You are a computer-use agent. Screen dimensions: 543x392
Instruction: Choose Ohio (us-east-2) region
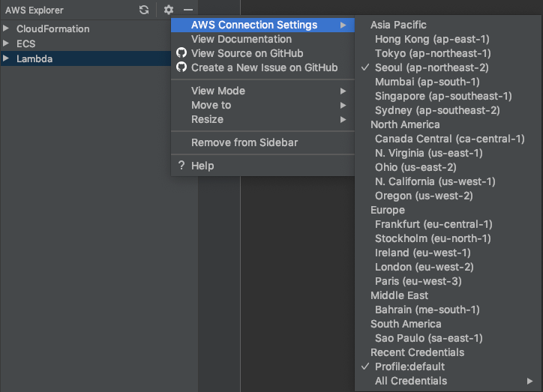[448, 167]
